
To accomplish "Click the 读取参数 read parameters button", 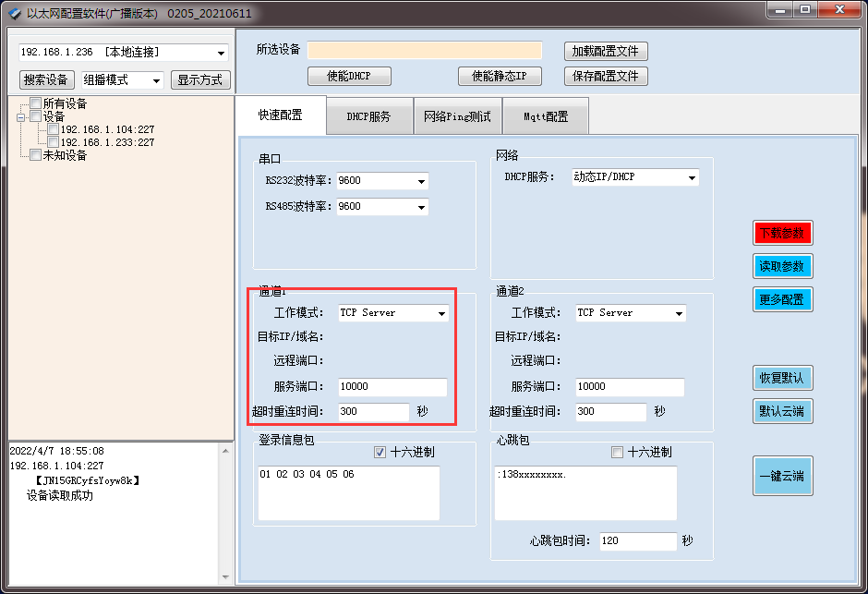I will click(781, 266).
